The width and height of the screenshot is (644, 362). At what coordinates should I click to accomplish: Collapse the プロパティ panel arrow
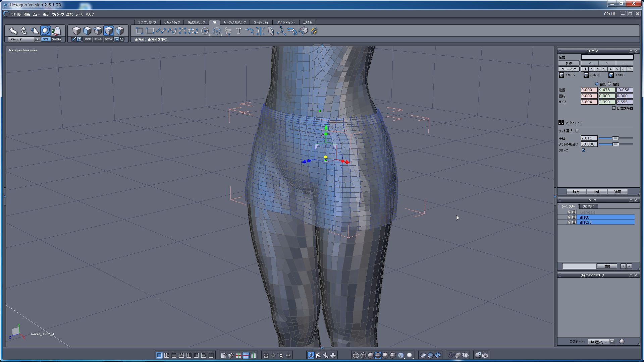pos(631,51)
